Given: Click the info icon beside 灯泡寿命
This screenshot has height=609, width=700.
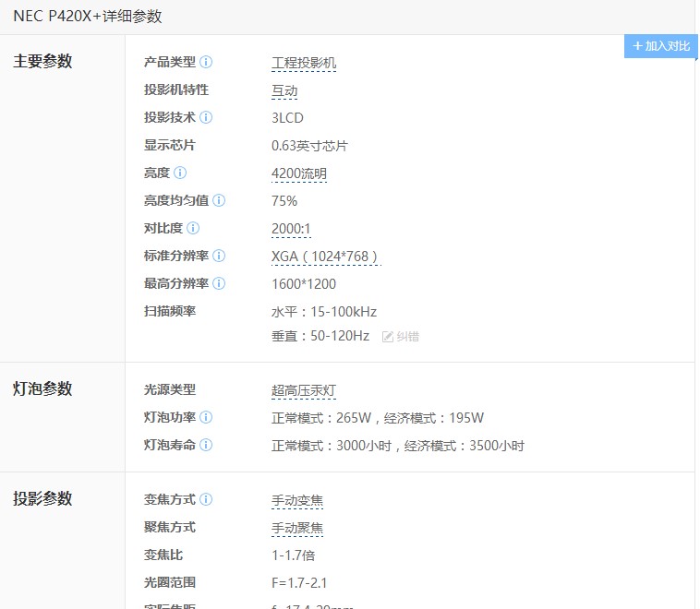Looking at the screenshot, I should 206,445.
